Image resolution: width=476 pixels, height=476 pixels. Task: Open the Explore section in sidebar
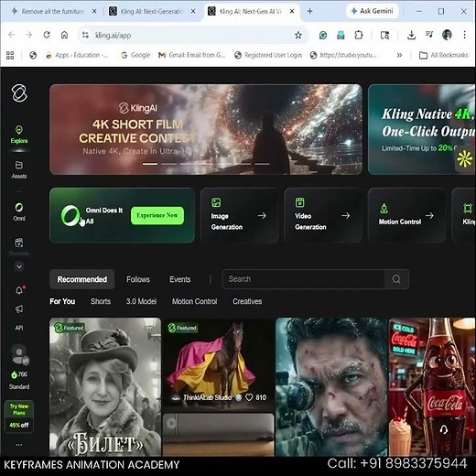[x=19, y=135]
